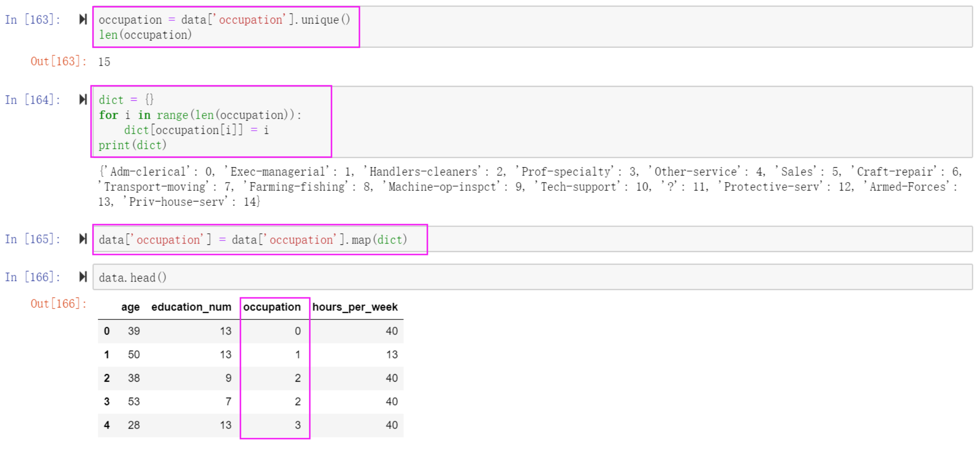Click row index 0 in the dataframe
Image resolution: width=980 pixels, height=455 pixels.
pyautogui.click(x=106, y=331)
